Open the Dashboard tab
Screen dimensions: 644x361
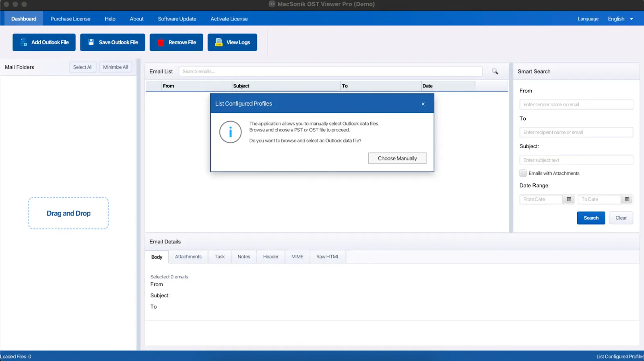pos(24,19)
